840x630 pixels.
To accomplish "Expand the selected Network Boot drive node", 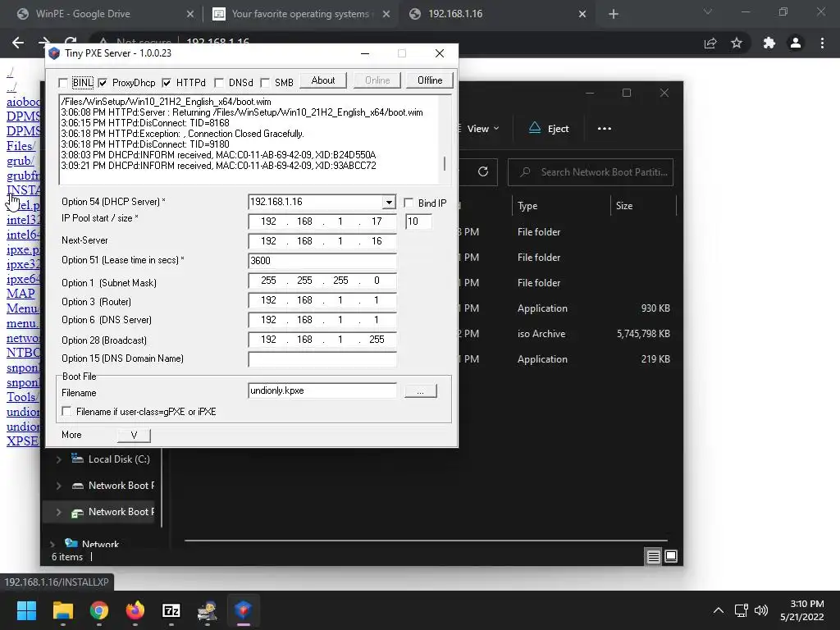I will click(59, 512).
